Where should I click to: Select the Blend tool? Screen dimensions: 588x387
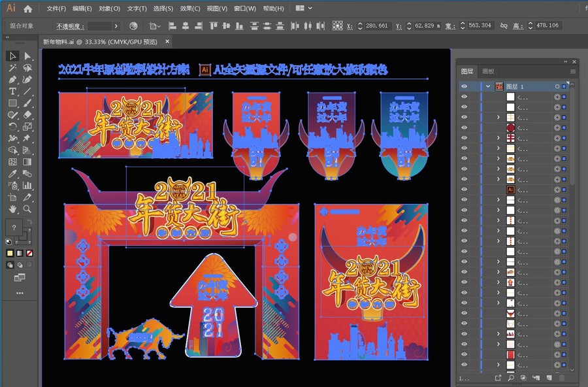click(27, 173)
